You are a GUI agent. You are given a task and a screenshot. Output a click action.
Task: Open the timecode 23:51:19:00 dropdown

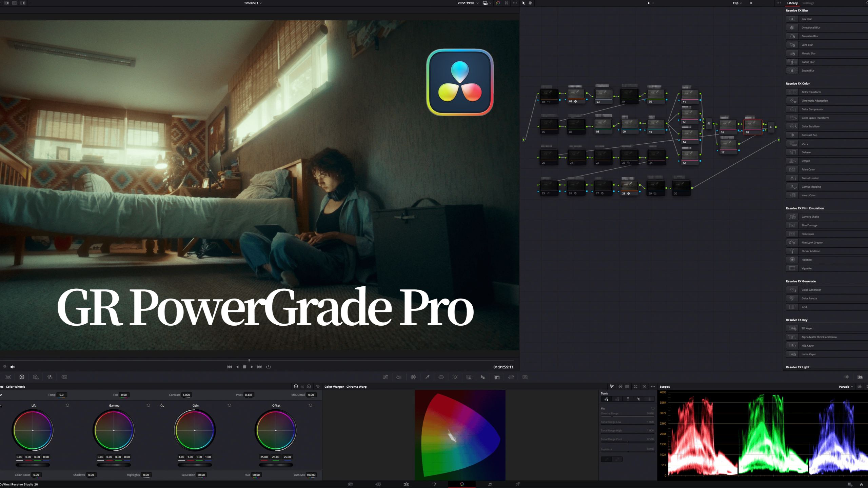tap(468, 3)
